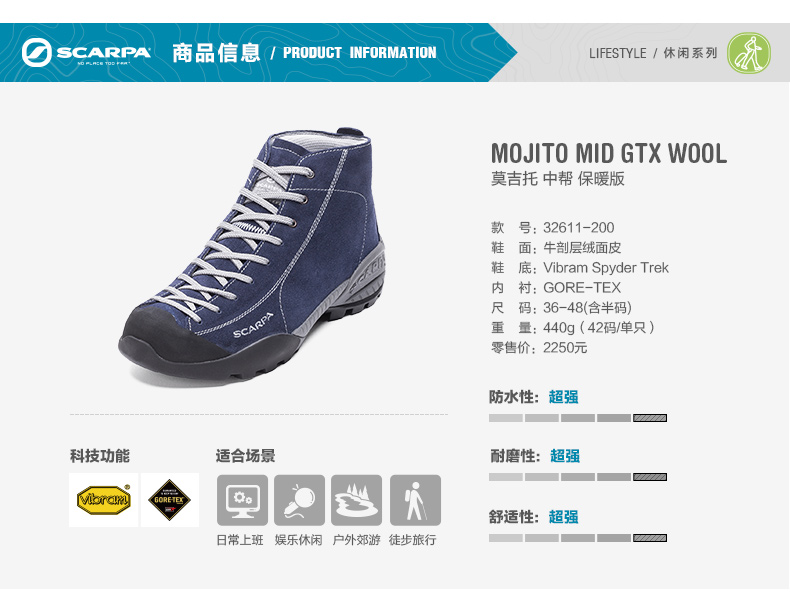Click the PRODUCT INFORMATION header text

[x=360, y=53]
